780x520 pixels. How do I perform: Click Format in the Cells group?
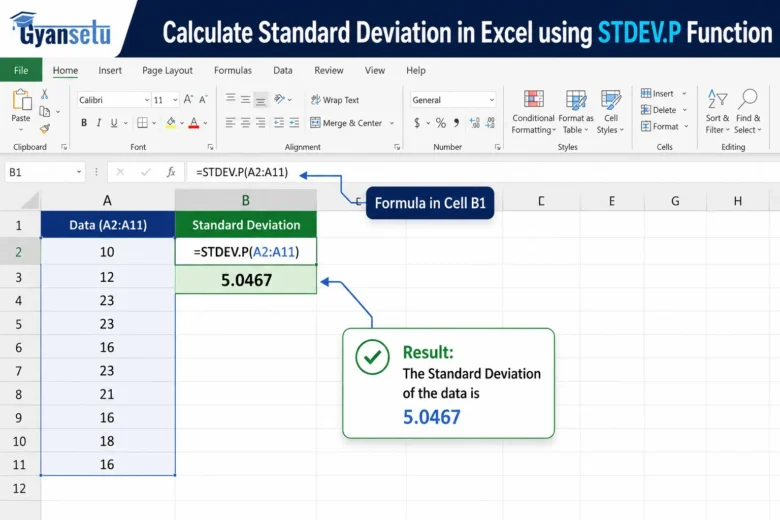pos(665,126)
